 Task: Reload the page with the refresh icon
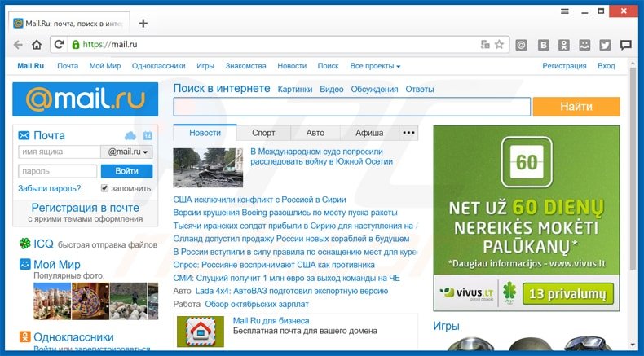click(60, 44)
